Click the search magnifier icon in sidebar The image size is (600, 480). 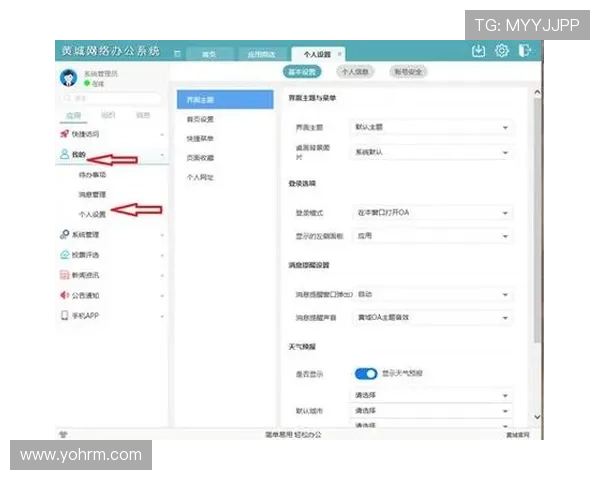(67, 98)
